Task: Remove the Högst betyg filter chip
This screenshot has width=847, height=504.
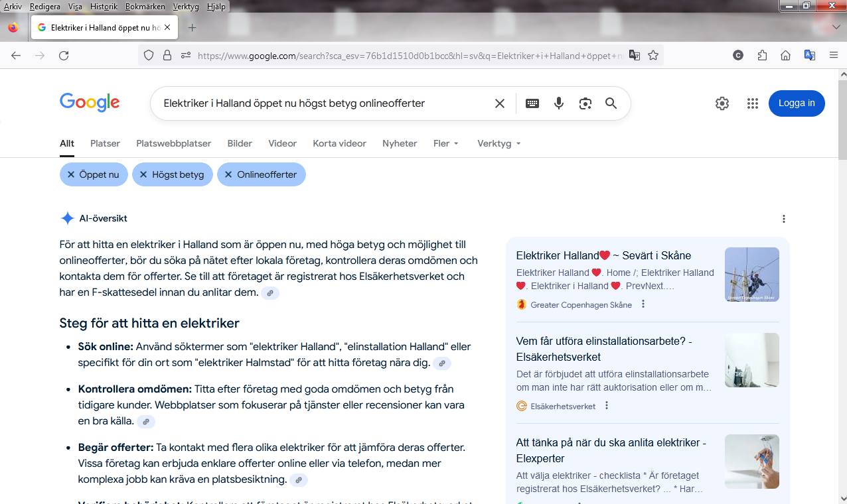Action: [143, 174]
